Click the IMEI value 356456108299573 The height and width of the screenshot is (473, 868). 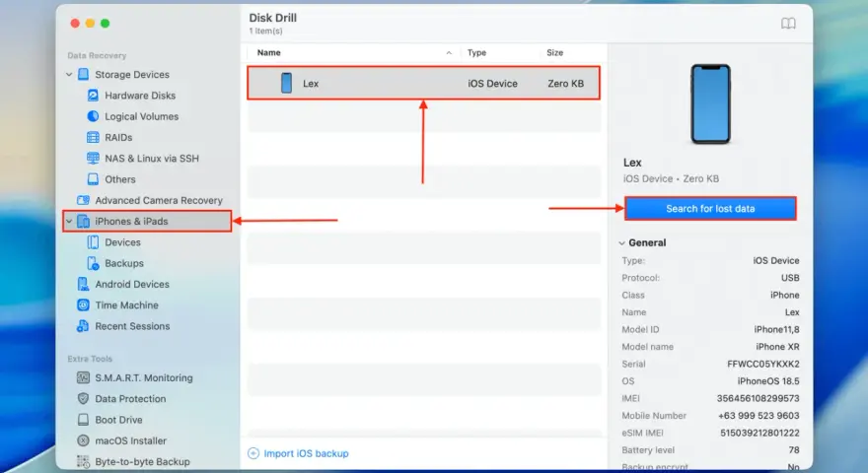758,398
